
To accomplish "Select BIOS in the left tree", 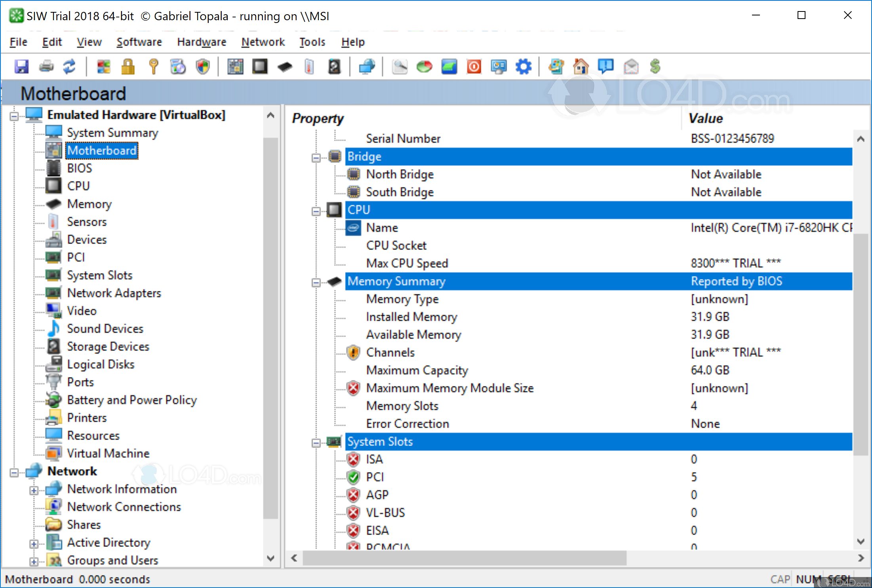I will click(x=79, y=168).
